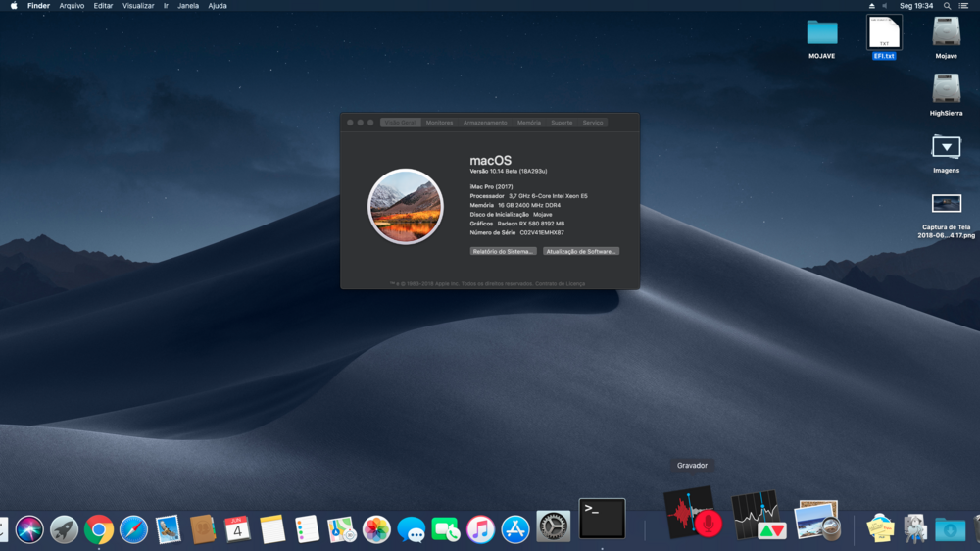Launch the Stocks app from Dock
Image resolution: width=980 pixels, height=551 pixels.
click(758, 516)
